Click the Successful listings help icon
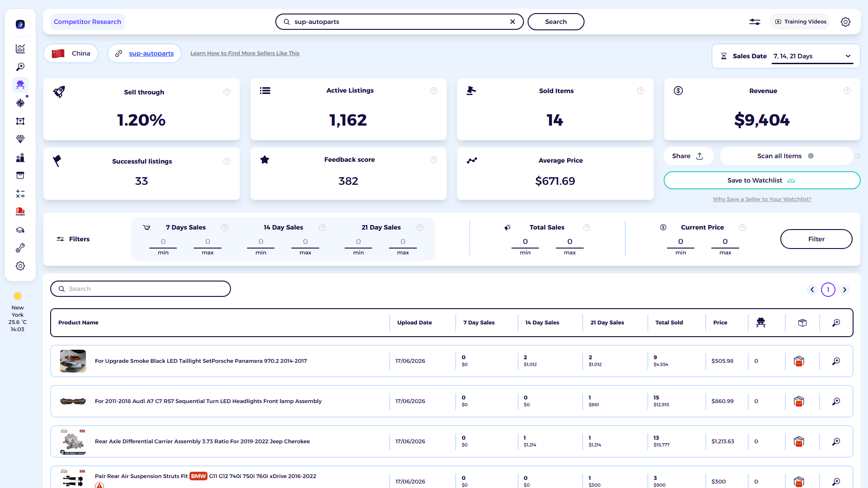The image size is (868, 488). point(227,161)
